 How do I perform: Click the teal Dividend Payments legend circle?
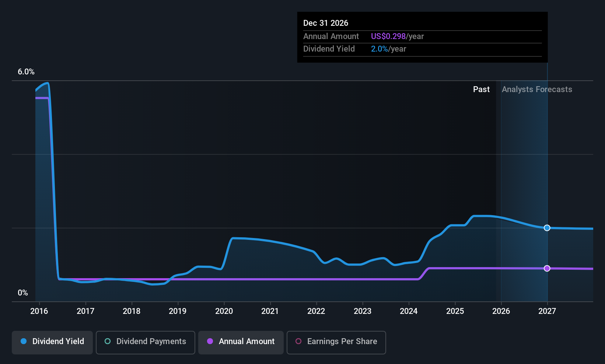[x=108, y=342]
